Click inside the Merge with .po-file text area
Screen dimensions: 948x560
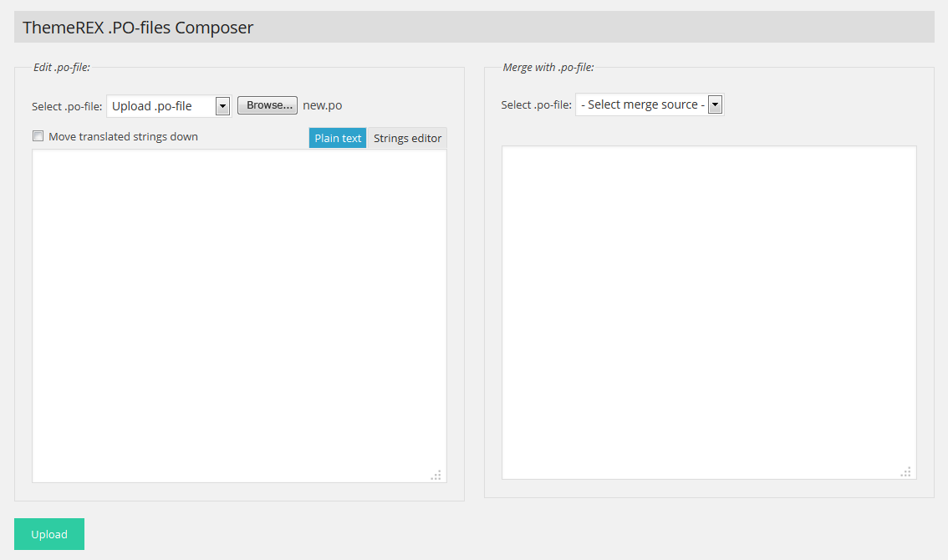[708, 309]
